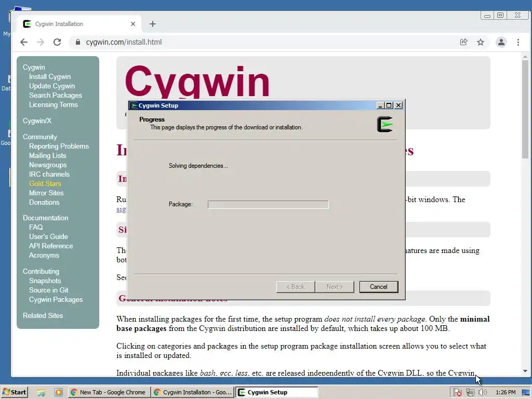Open Snapshots link
The height and width of the screenshot is (399, 532).
pyautogui.click(x=45, y=281)
